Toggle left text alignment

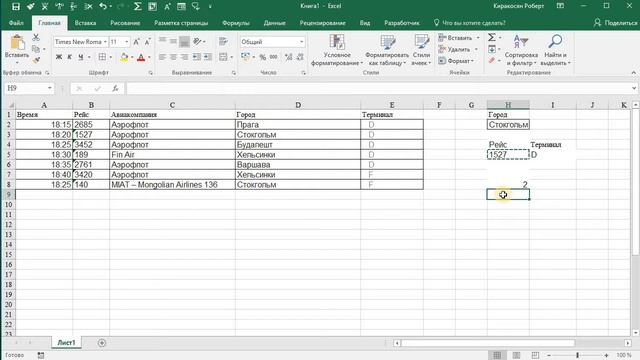[162, 57]
